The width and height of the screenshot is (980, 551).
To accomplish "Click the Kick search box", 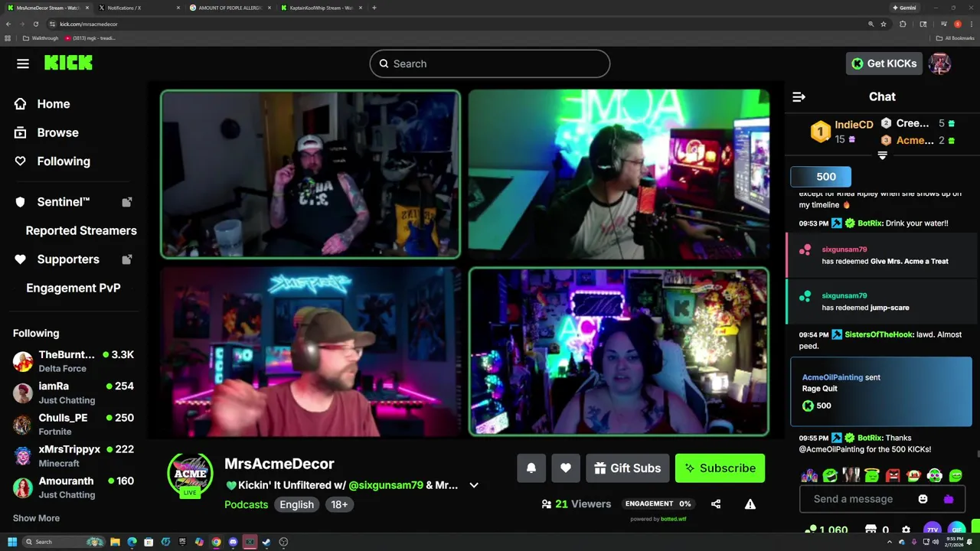I will [490, 64].
